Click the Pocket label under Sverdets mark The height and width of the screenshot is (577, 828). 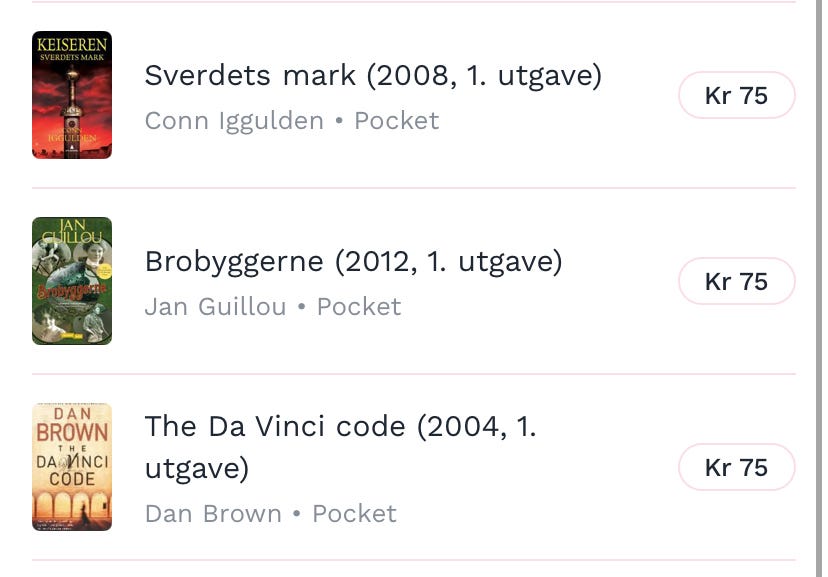[397, 121]
